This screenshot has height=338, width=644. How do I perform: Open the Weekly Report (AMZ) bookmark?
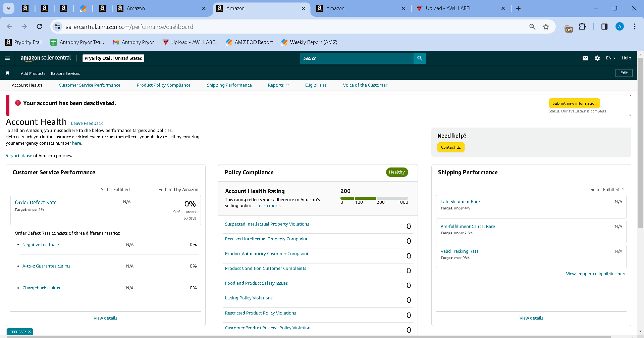(x=309, y=42)
